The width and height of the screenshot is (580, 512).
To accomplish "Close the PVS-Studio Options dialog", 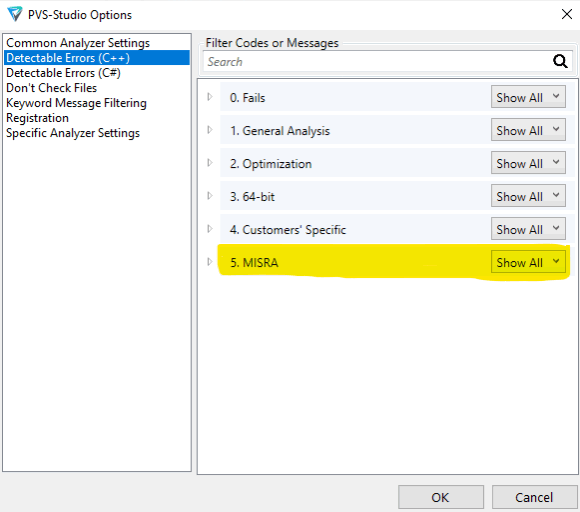I will [x=567, y=14].
